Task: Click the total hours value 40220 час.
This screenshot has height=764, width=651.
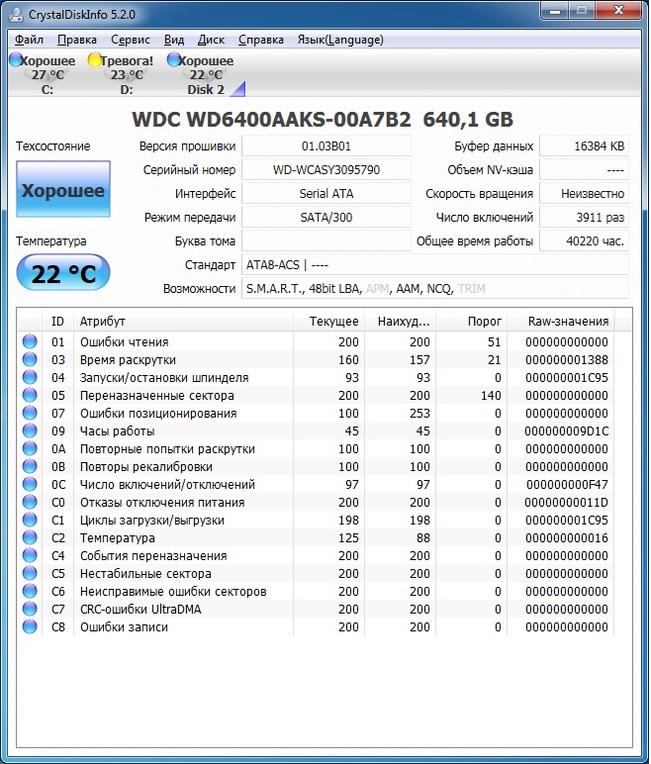Action: click(584, 241)
